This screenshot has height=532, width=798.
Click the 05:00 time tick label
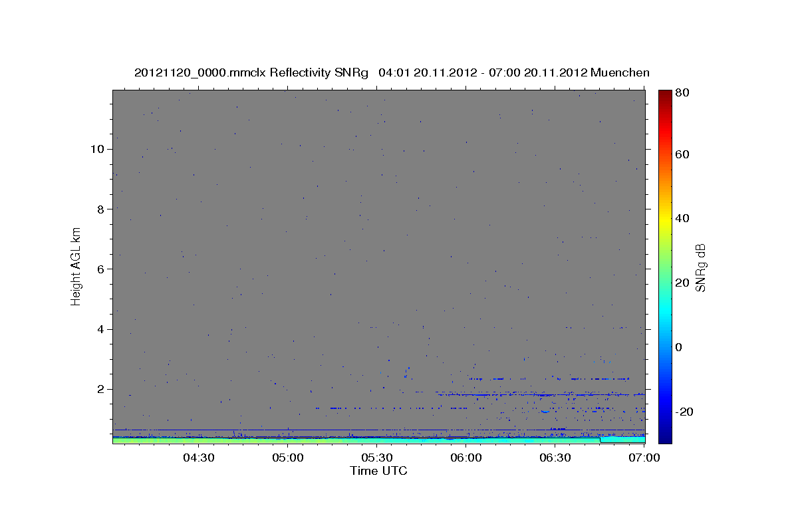pyautogui.click(x=287, y=458)
